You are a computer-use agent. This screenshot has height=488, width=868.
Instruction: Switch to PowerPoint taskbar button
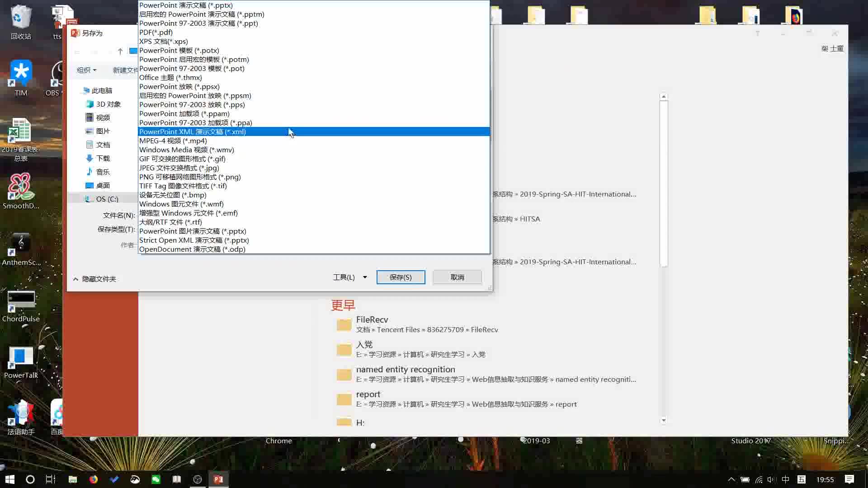coord(218,479)
